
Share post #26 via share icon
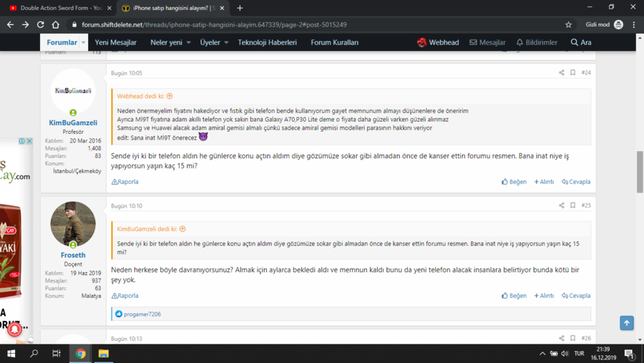pos(562,339)
